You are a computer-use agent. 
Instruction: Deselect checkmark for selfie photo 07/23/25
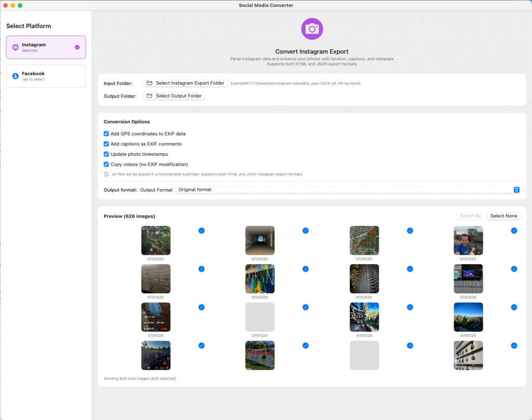point(514,231)
